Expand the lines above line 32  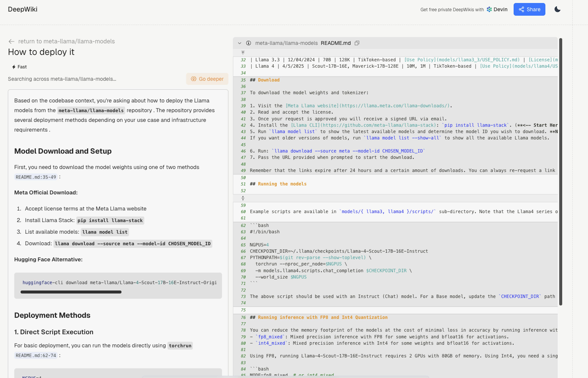[x=243, y=53]
